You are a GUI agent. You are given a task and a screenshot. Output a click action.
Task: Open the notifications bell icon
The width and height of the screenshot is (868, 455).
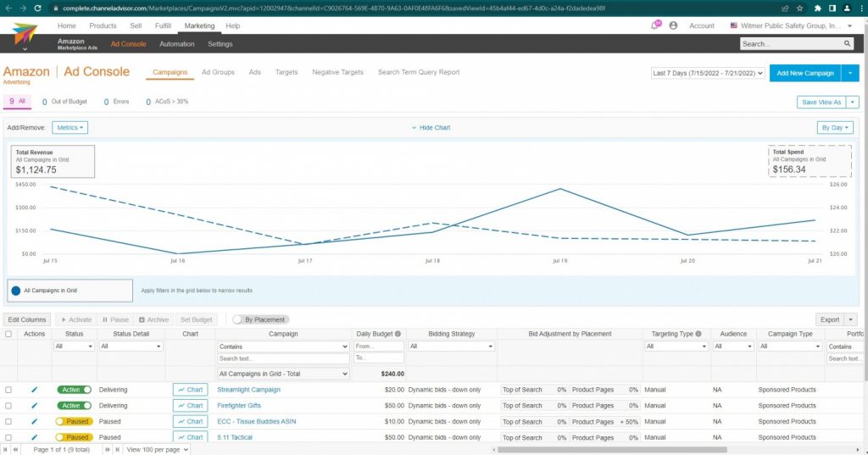[656, 25]
